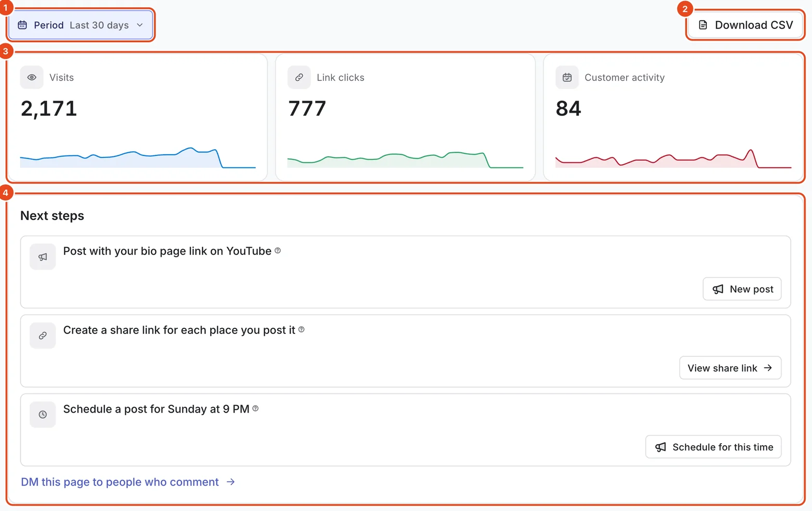This screenshot has height=511, width=812.
Task: Select the Customer activity label
Action: point(625,77)
